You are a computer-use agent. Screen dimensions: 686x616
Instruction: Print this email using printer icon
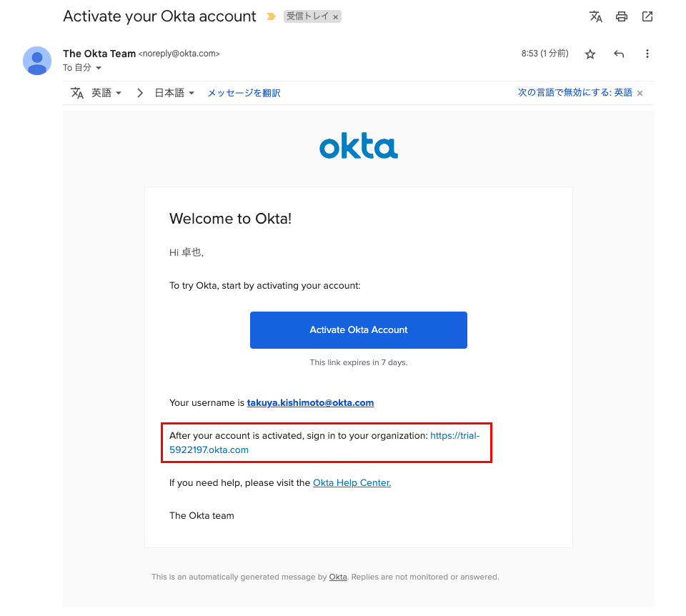[622, 16]
